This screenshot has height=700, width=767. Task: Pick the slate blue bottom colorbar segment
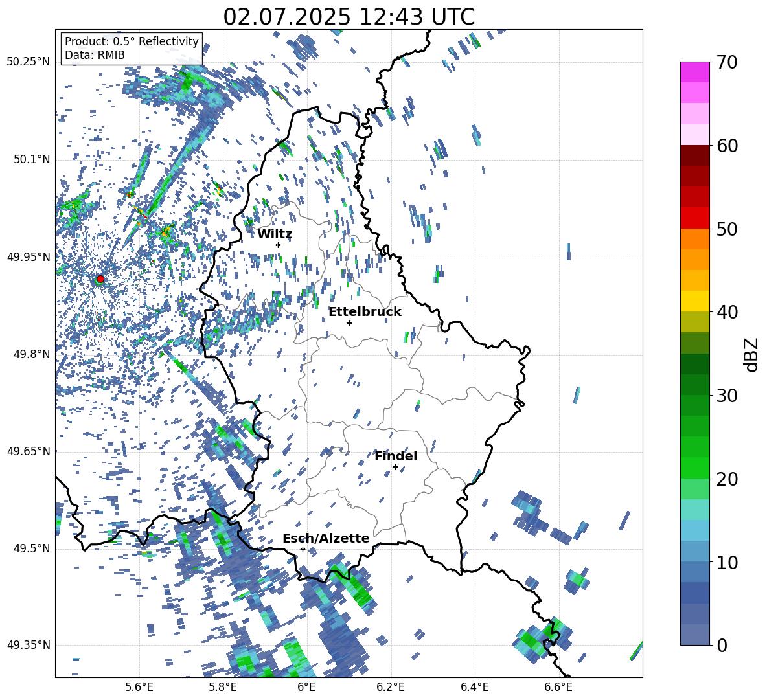pyautogui.click(x=694, y=635)
